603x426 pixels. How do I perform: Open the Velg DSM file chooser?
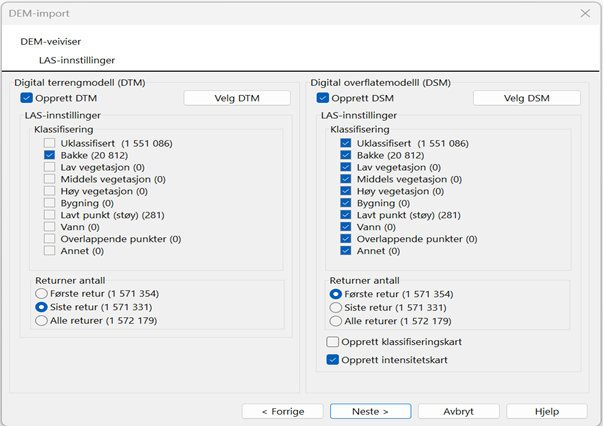526,98
